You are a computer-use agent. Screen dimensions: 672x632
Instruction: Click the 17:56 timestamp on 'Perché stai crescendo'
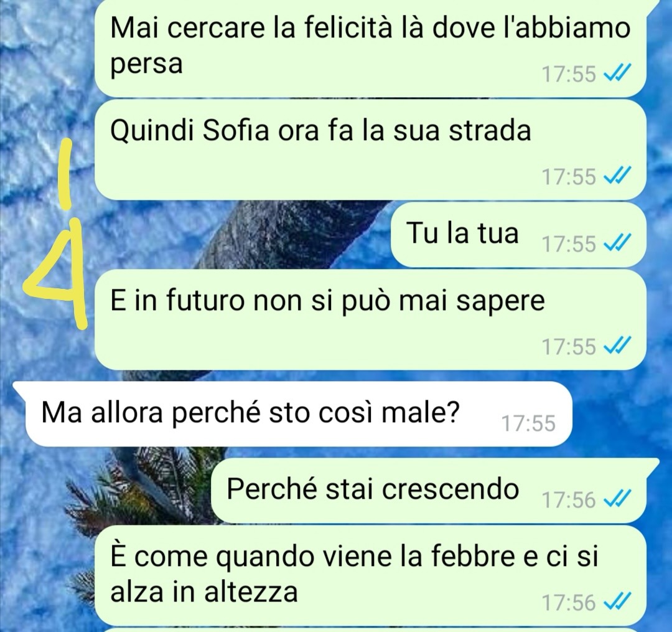pyautogui.click(x=569, y=500)
